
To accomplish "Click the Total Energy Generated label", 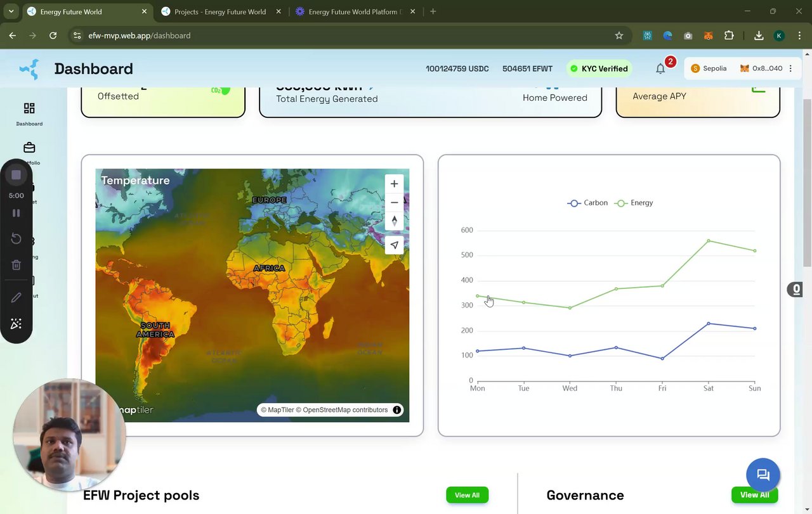I will pos(327,99).
